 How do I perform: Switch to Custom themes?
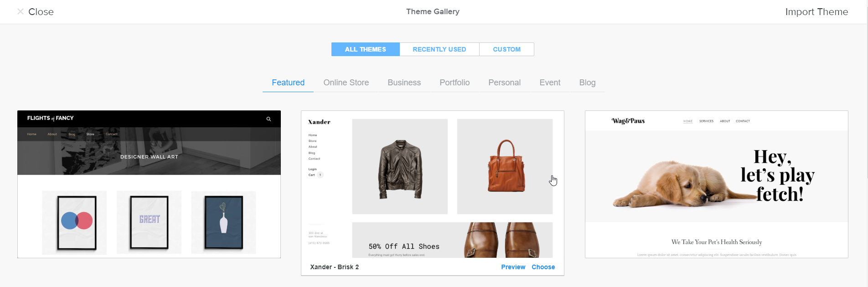[506, 49]
